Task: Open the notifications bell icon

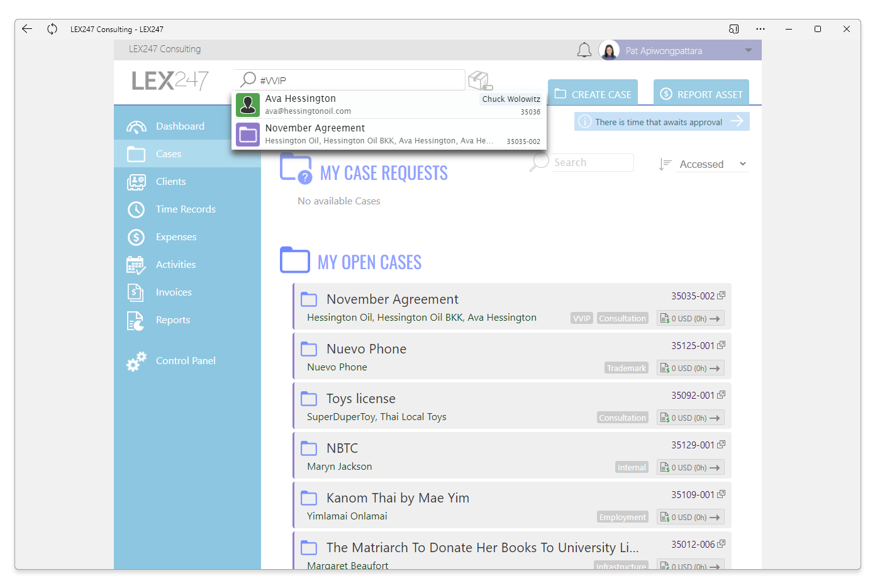Action: (x=584, y=50)
